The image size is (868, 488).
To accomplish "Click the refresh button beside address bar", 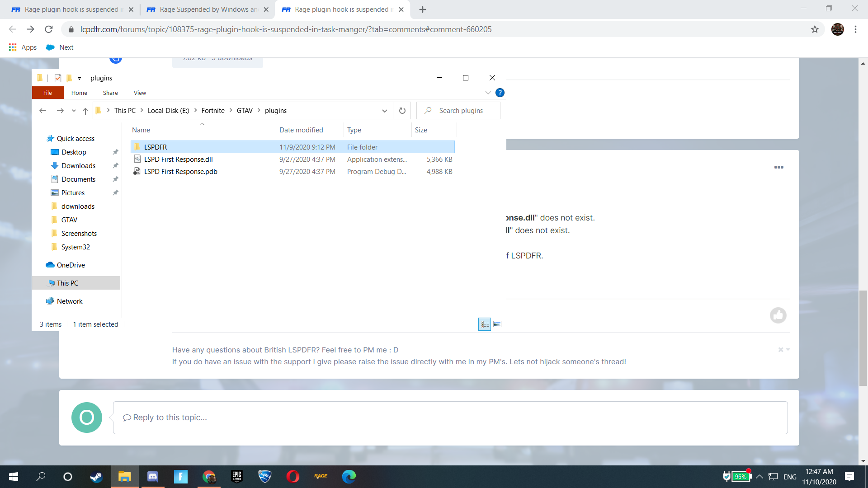I will [x=402, y=111].
